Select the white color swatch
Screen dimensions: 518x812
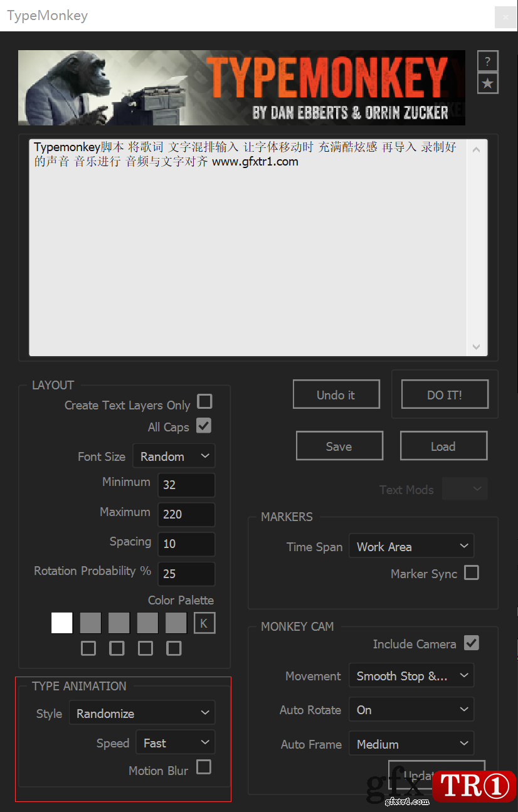click(61, 623)
